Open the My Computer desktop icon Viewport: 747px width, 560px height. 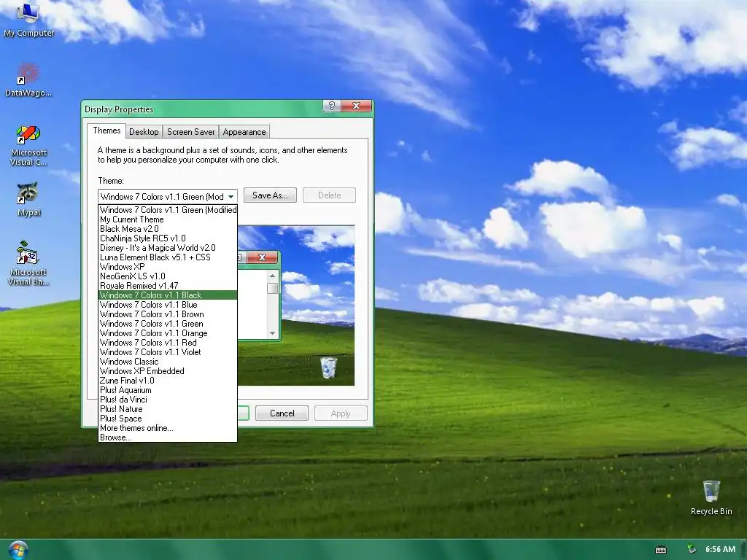click(x=28, y=20)
